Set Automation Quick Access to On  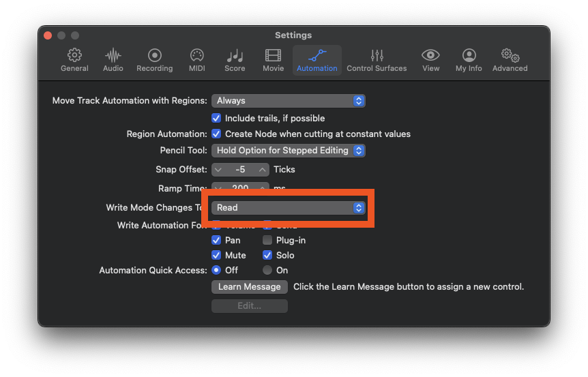pos(267,270)
